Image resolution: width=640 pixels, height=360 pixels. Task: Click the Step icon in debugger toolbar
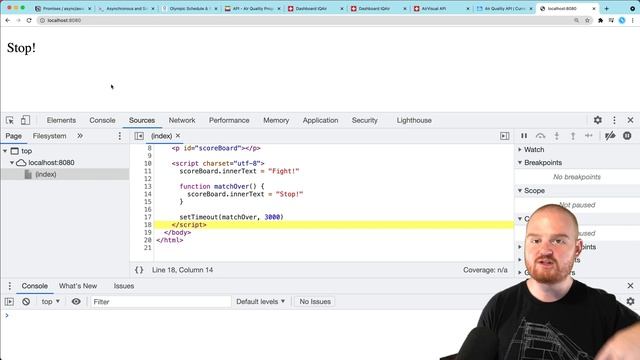pos(589,136)
